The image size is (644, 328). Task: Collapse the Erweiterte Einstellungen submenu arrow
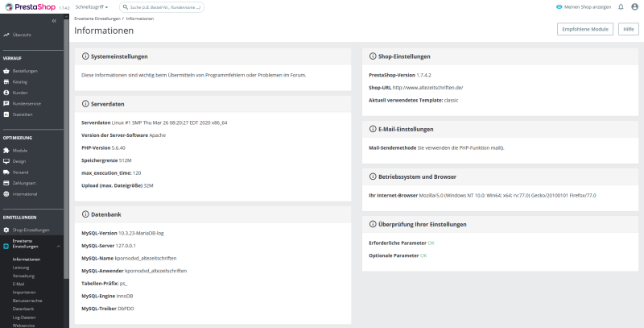tap(59, 245)
